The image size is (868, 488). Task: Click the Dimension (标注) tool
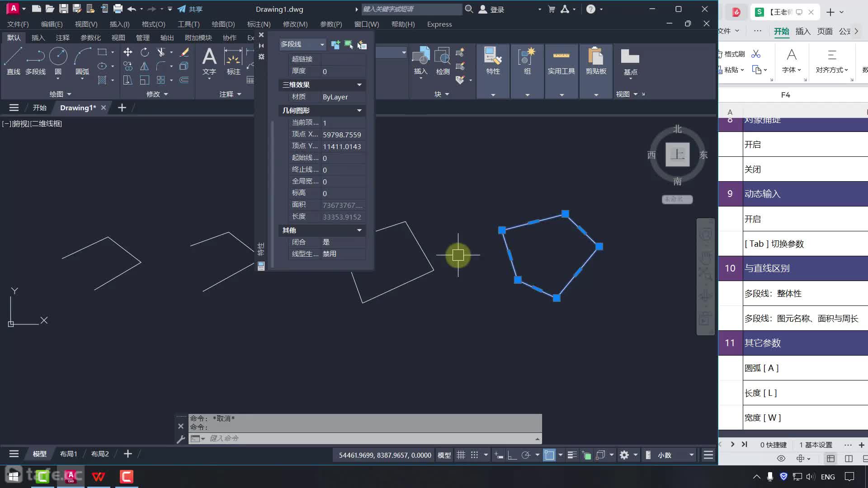click(233, 61)
